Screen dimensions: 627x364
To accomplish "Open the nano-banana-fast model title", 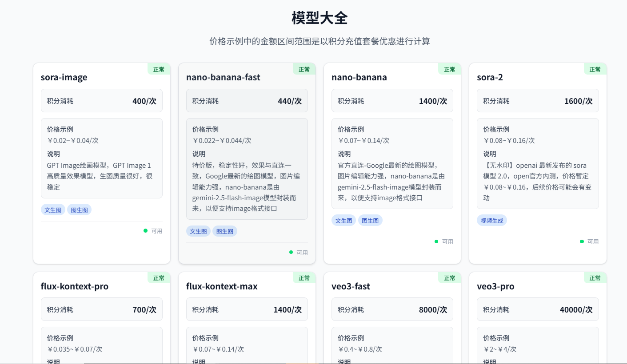I will (223, 77).
